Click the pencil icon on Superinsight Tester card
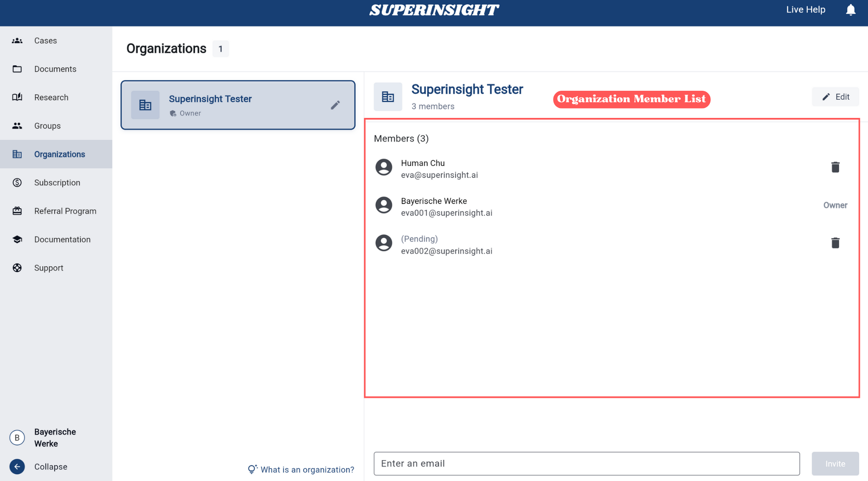Image resolution: width=868 pixels, height=481 pixels. point(335,105)
